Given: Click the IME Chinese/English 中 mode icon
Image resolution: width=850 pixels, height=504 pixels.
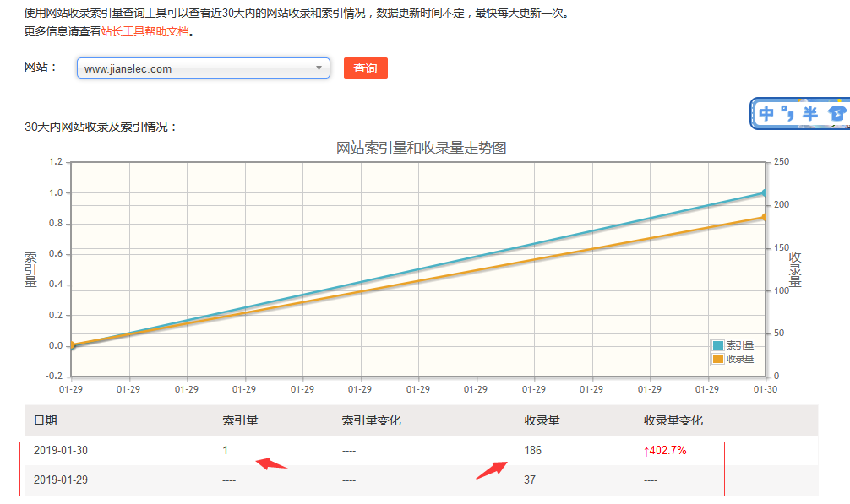Looking at the screenshot, I should click(767, 114).
